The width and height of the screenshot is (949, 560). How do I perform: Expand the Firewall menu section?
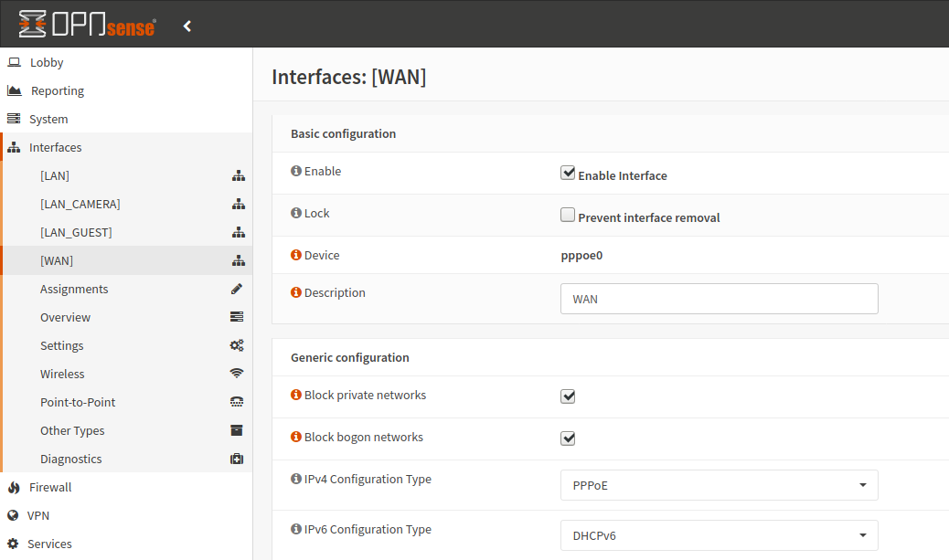point(49,487)
